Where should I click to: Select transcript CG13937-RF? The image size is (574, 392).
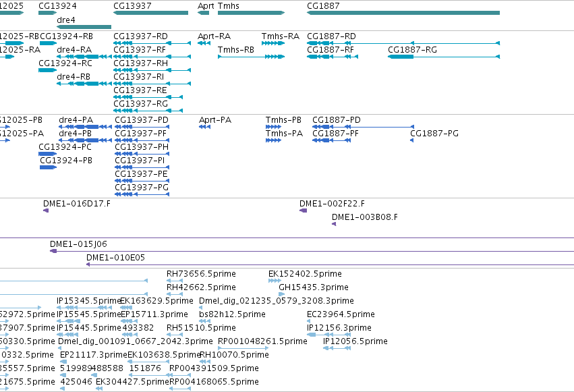(140, 50)
